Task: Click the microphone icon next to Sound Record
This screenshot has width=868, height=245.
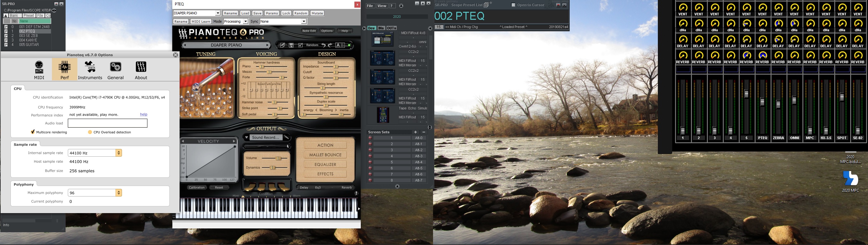Action: click(x=286, y=137)
